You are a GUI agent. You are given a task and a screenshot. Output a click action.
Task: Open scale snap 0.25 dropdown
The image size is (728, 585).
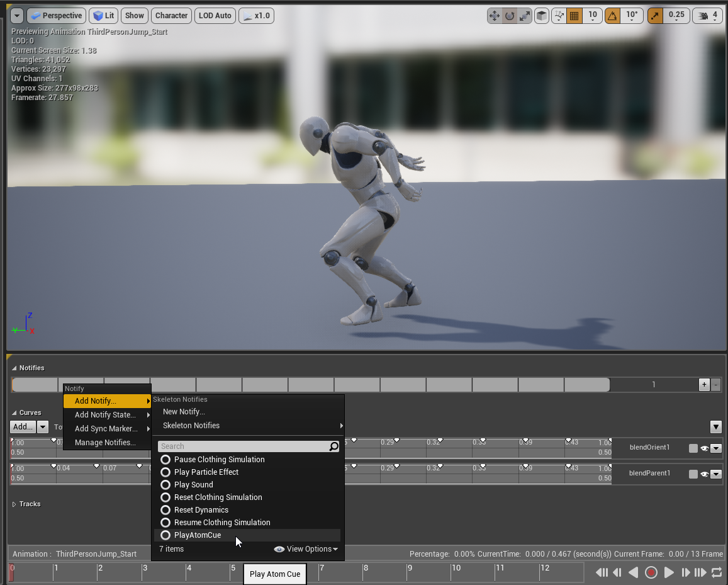pyautogui.click(x=676, y=16)
